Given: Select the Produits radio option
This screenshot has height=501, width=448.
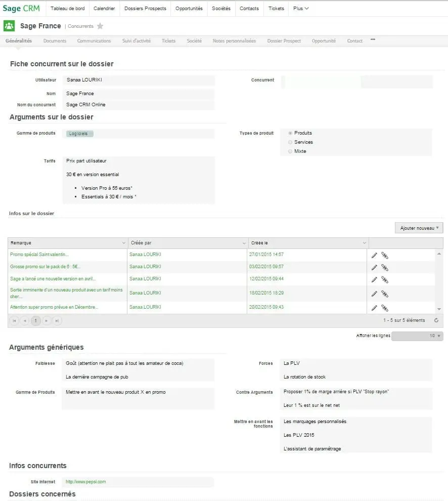Looking at the screenshot, I should tap(290, 133).
